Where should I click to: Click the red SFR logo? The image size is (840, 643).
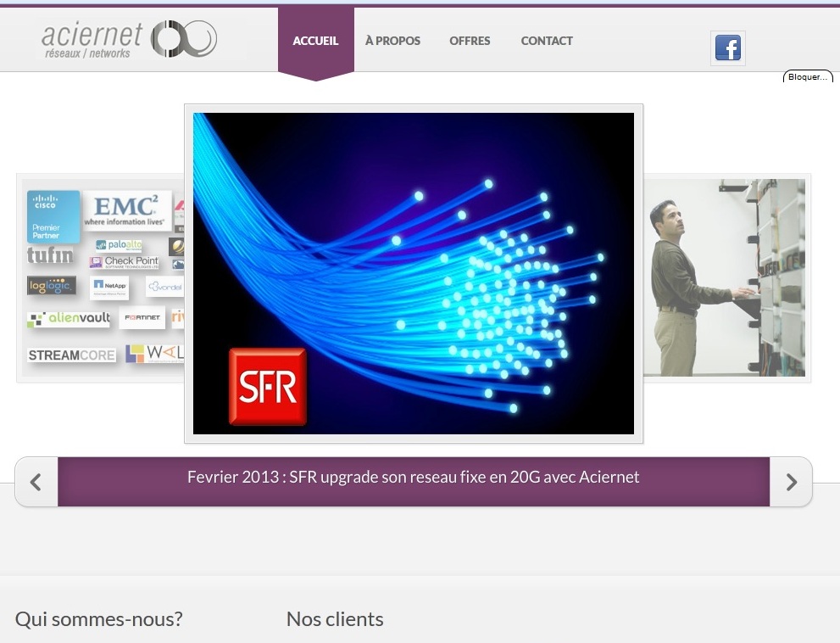click(267, 387)
